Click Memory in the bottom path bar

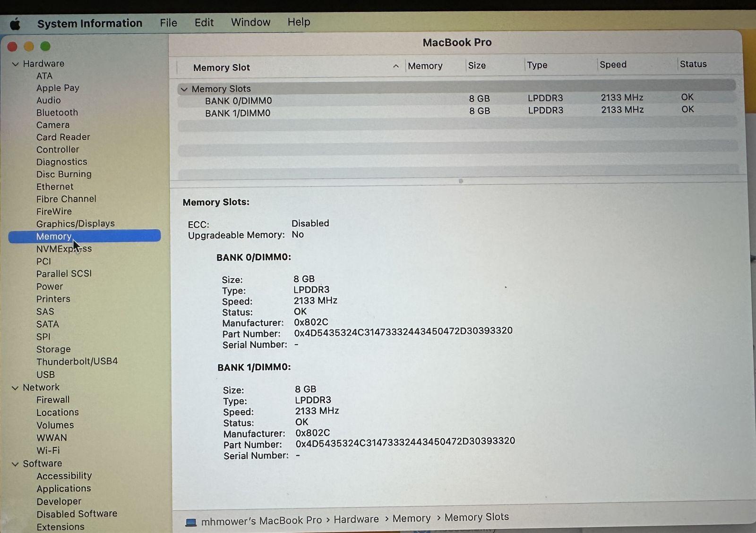click(411, 518)
